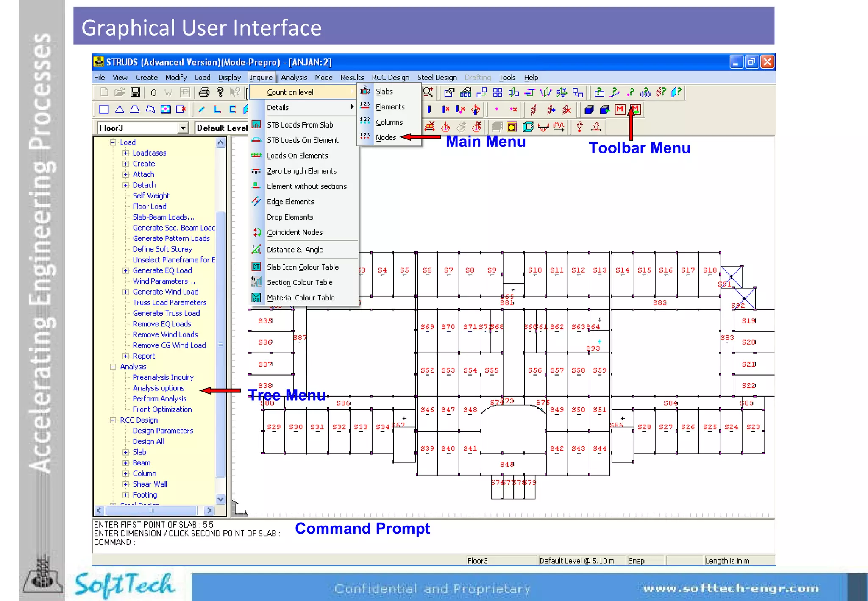Click Self Weight in the tree
This screenshot has width=868, height=601.
coord(151,195)
